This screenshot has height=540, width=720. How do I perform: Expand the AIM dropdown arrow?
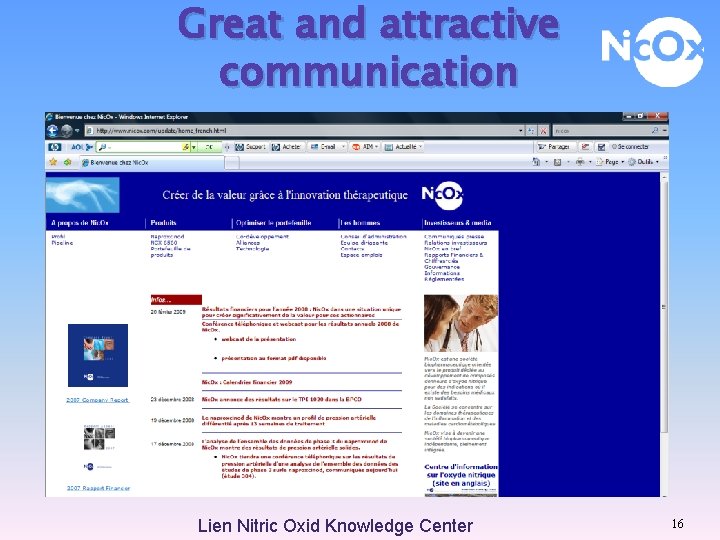[x=377, y=147]
